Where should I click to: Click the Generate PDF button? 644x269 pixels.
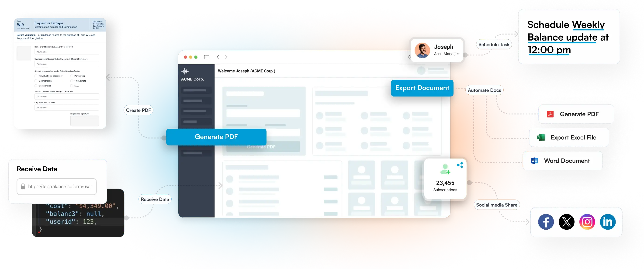pos(216,137)
